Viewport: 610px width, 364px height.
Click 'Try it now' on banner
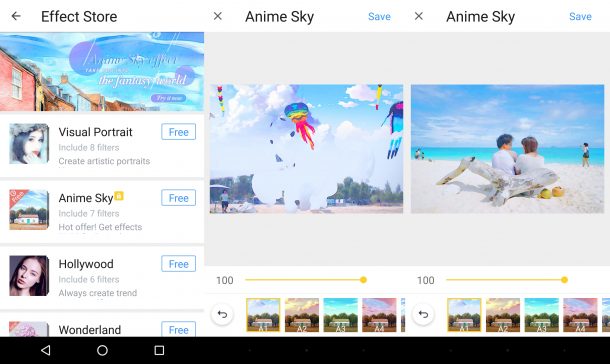click(x=168, y=98)
